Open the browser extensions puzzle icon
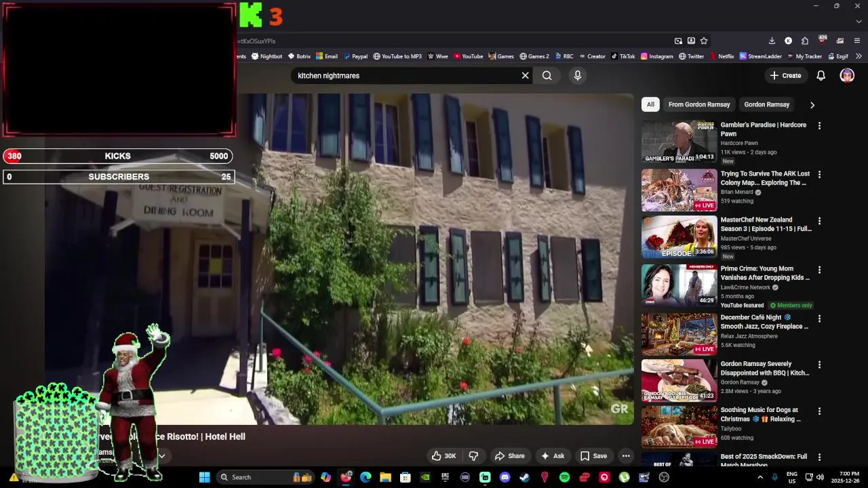Viewport: 868px width, 488px height. click(x=804, y=41)
